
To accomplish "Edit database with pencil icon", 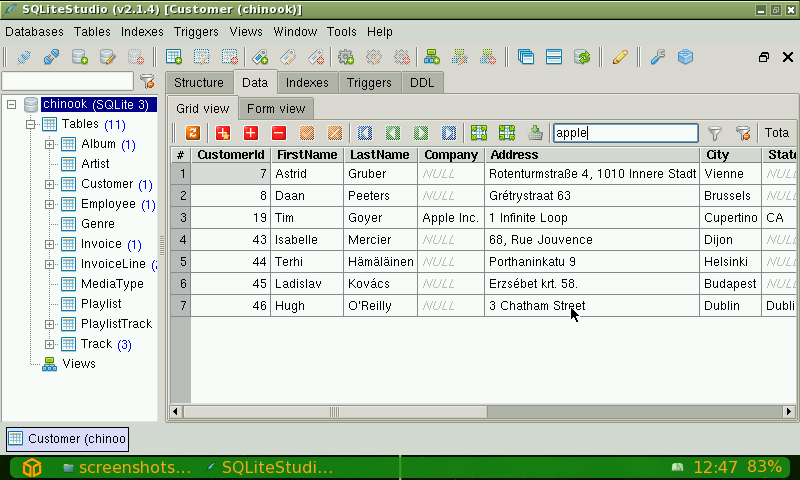I will pyautogui.click(x=107, y=57).
